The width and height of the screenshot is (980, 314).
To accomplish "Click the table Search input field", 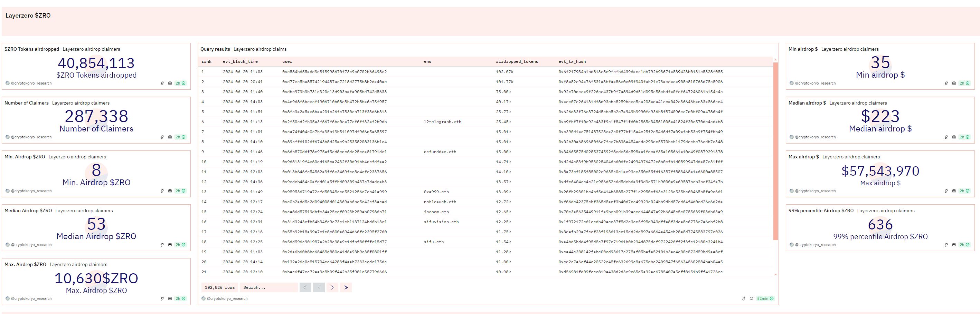I will tap(268, 287).
